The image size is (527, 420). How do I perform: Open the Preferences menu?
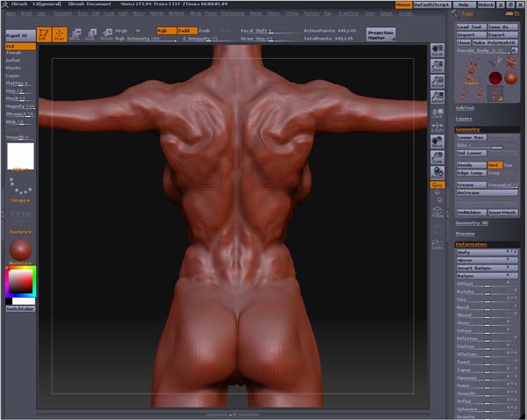232,14
